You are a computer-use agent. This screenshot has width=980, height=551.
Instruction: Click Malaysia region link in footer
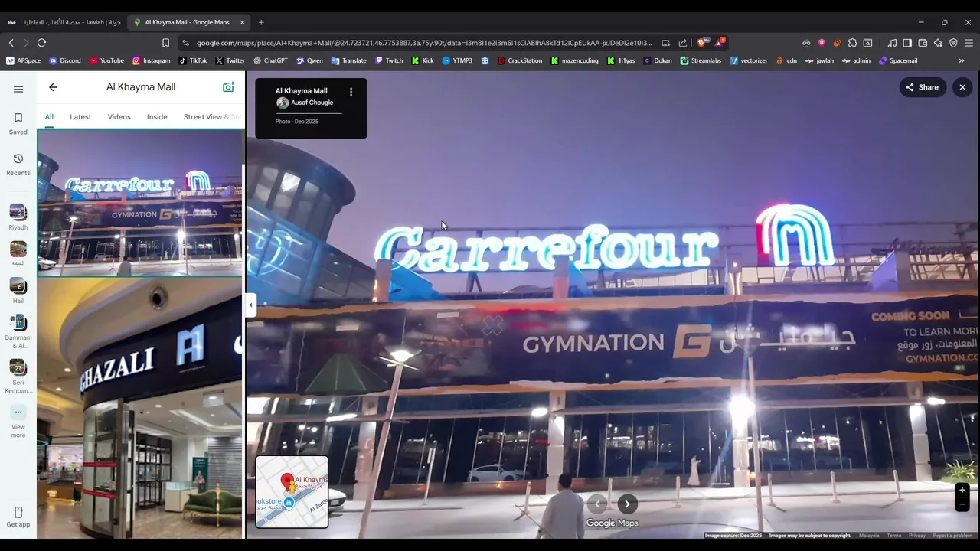[x=869, y=536]
